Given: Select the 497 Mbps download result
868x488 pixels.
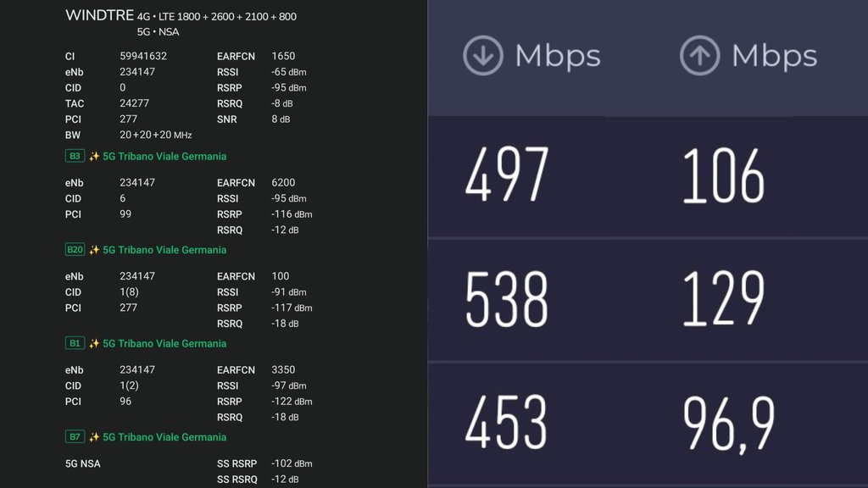Looking at the screenshot, I should tap(507, 176).
